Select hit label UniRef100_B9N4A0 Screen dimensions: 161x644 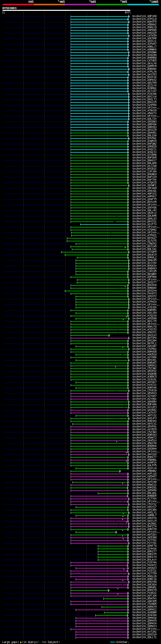pos(144,288)
